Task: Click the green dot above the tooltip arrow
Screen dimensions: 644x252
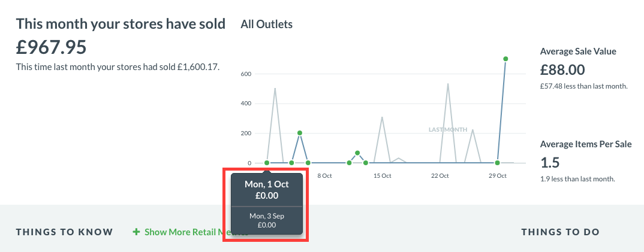Action: (x=267, y=163)
